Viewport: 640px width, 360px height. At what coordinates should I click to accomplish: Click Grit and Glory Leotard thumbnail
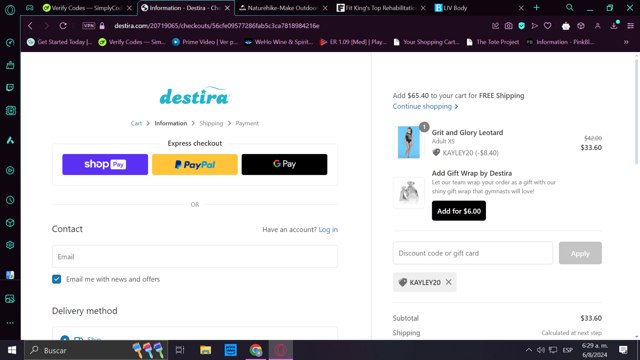click(x=409, y=142)
